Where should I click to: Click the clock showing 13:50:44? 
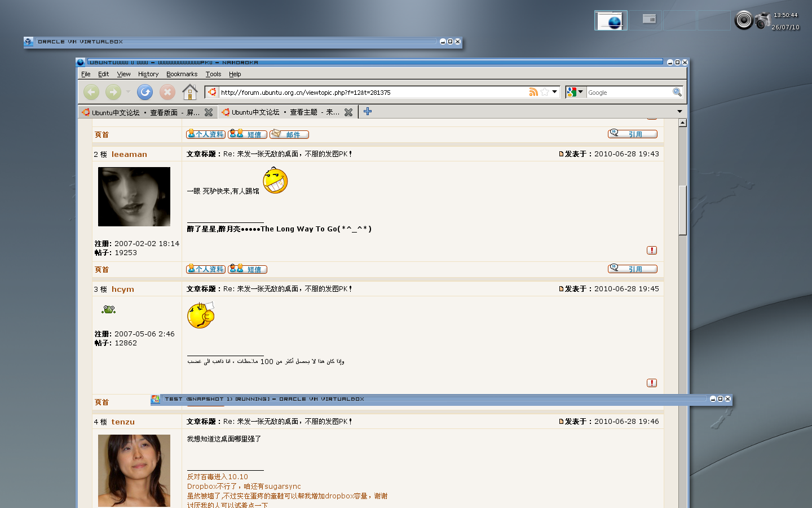785,15
